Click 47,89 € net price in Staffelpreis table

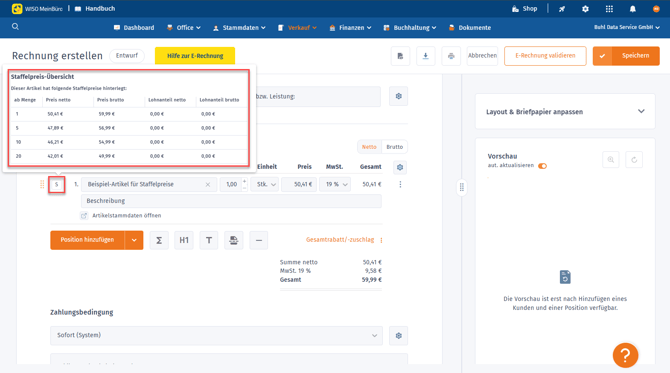(x=55, y=128)
